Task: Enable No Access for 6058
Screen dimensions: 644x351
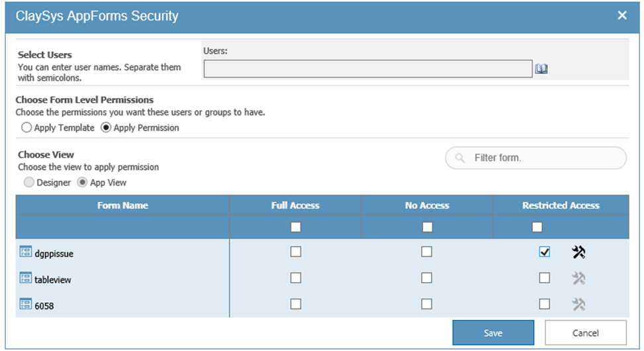Action: pyautogui.click(x=427, y=304)
